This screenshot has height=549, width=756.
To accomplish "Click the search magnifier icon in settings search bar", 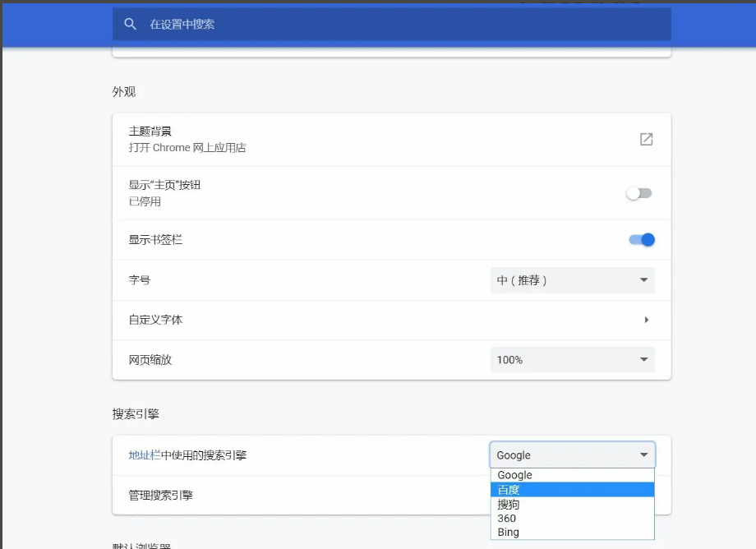I will tap(130, 24).
